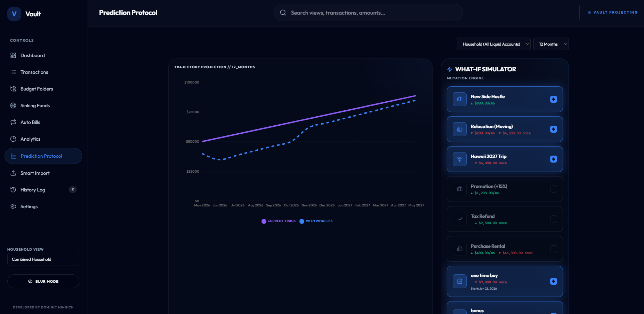This screenshot has height=314, width=644.
Task: Open Settings from the sidebar
Action: (43, 206)
